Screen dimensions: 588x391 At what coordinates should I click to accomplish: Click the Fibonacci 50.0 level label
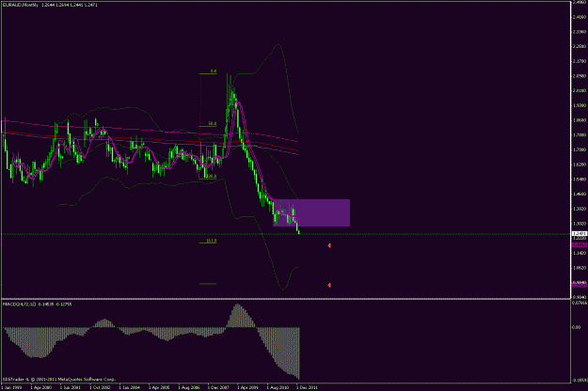(213, 123)
